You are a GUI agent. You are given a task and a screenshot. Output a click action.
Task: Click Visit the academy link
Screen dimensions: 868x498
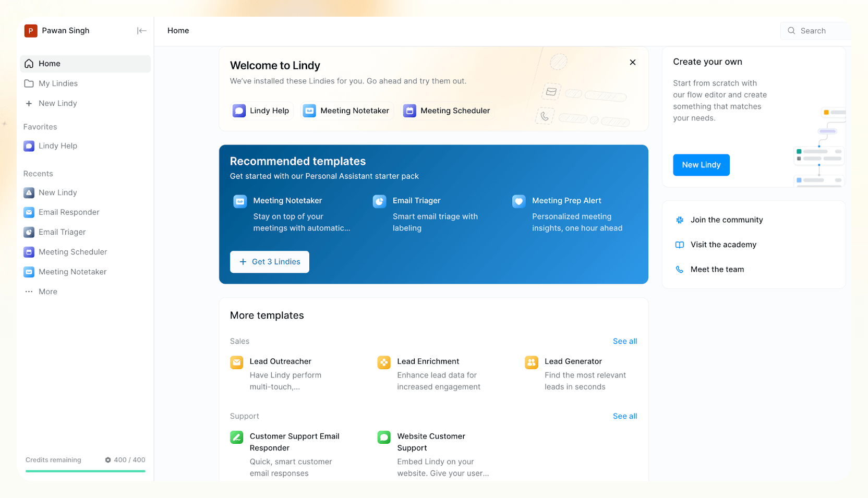click(x=724, y=245)
